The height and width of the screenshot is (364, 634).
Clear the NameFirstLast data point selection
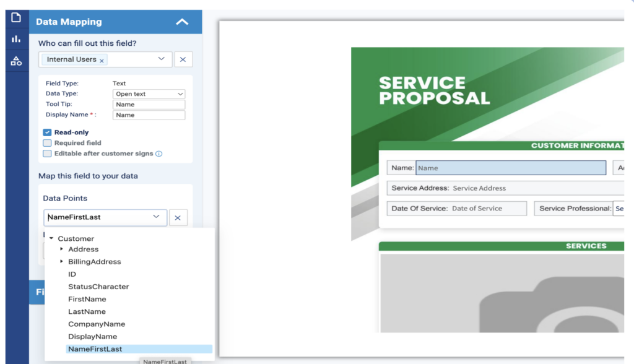click(178, 217)
